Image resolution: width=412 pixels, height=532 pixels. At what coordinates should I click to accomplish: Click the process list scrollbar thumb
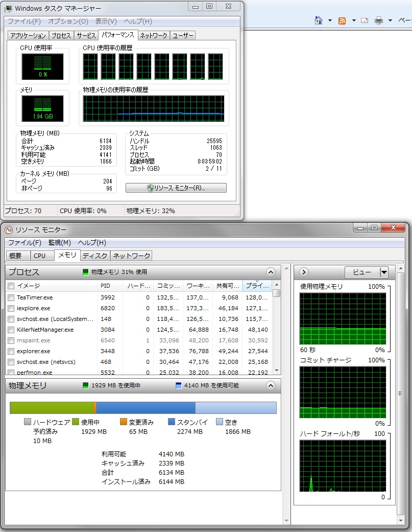click(x=277, y=293)
